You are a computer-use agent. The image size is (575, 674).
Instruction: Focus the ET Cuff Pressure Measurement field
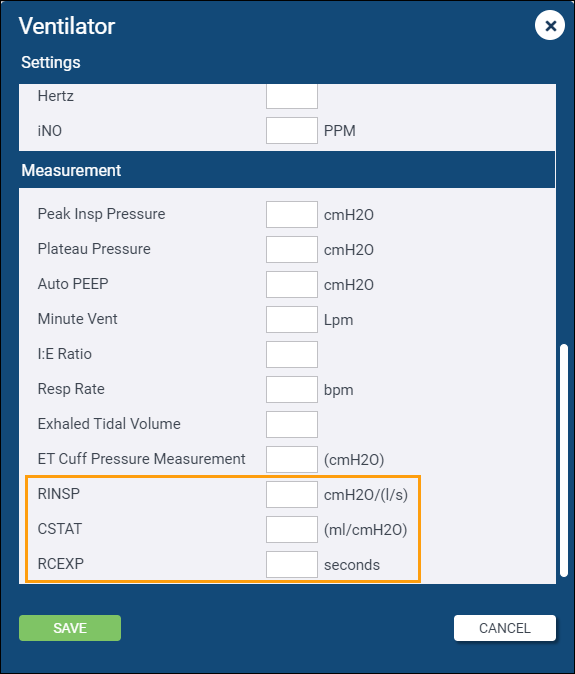point(292,460)
